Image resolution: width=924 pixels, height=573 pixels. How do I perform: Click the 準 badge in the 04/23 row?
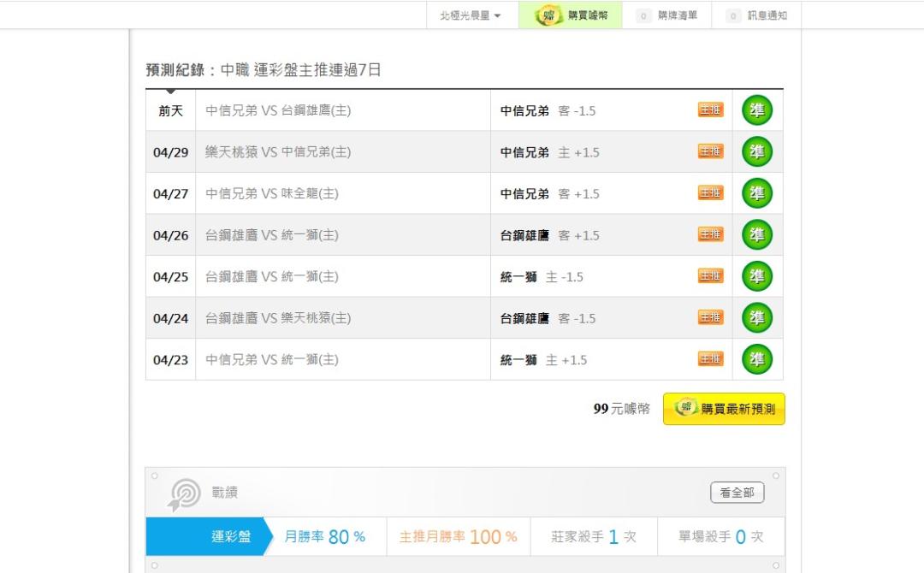[757, 359]
